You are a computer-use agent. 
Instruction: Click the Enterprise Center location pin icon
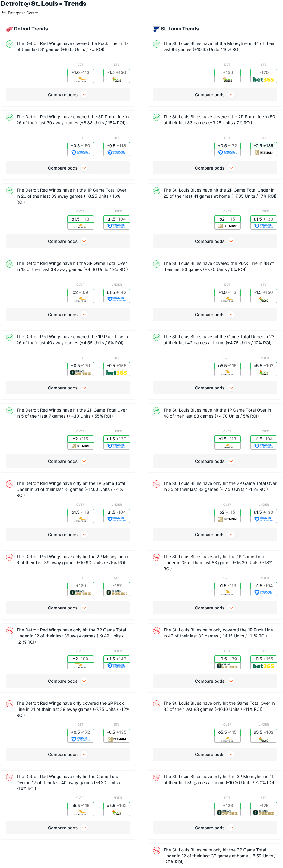(4, 13)
